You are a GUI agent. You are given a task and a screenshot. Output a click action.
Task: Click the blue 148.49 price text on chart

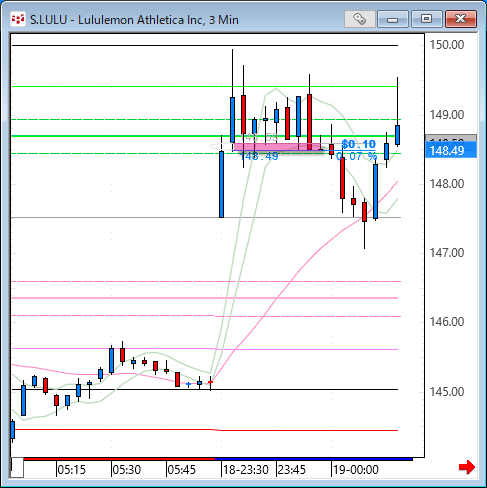pyautogui.click(x=259, y=156)
